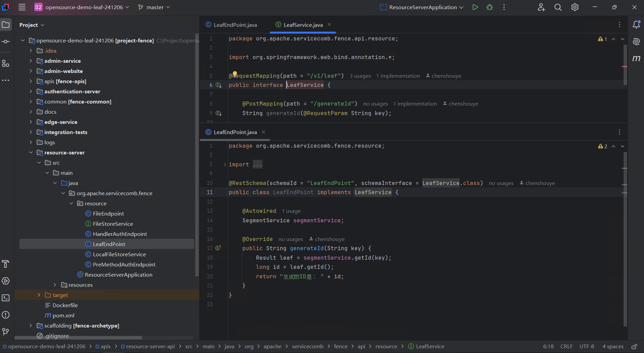This screenshot has height=353, width=644.
Task: Collapse the resource-server module
Action: pos(31,153)
